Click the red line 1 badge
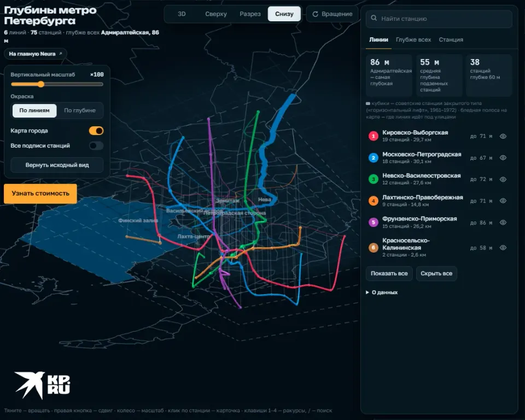This screenshot has width=525, height=420. pos(374,136)
